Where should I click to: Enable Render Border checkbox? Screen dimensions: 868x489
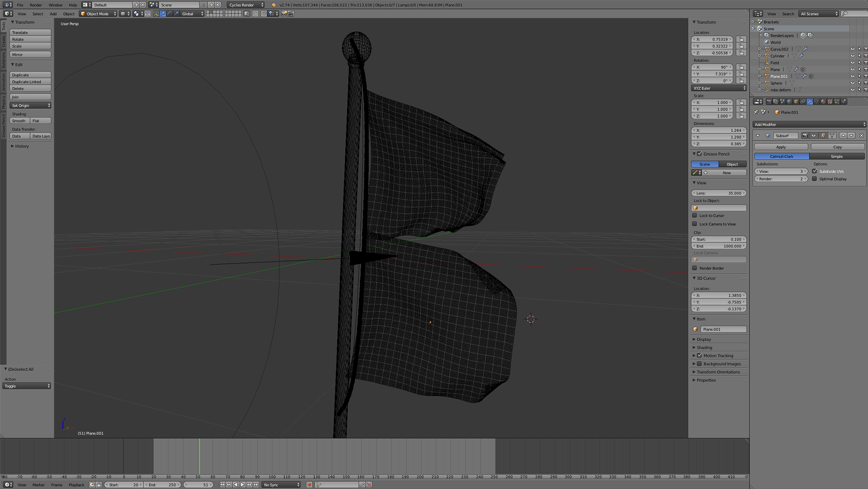tap(695, 268)
